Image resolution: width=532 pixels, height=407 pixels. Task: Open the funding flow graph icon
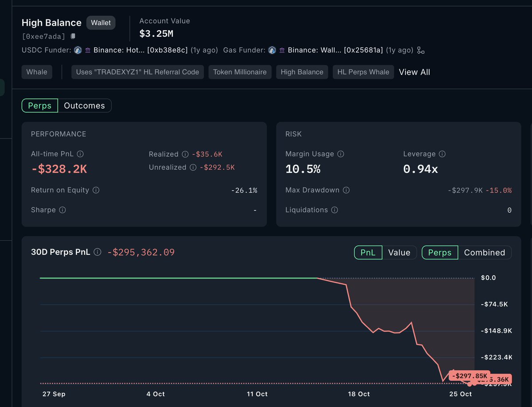(421, 50)
